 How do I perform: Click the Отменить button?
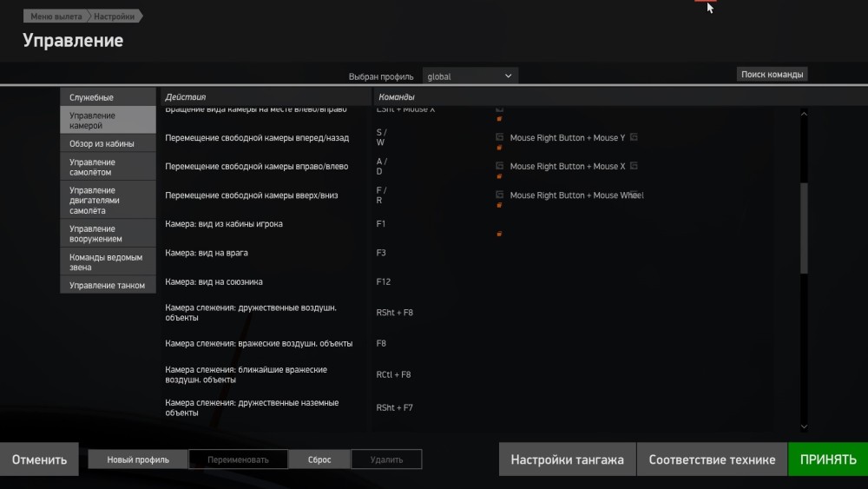39,459
